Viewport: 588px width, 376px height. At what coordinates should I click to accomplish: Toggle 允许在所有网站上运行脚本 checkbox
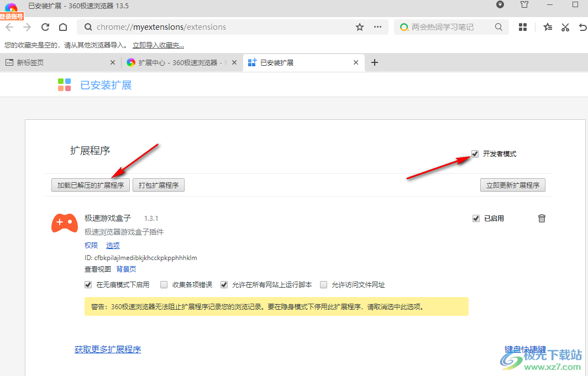pos(224,284)
